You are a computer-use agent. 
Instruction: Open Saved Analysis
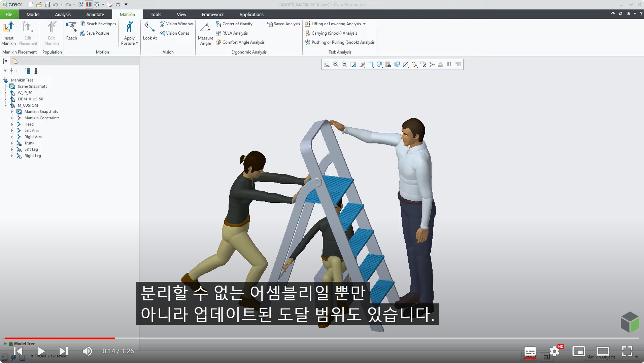pyautogui.click(x=283, y=24)
